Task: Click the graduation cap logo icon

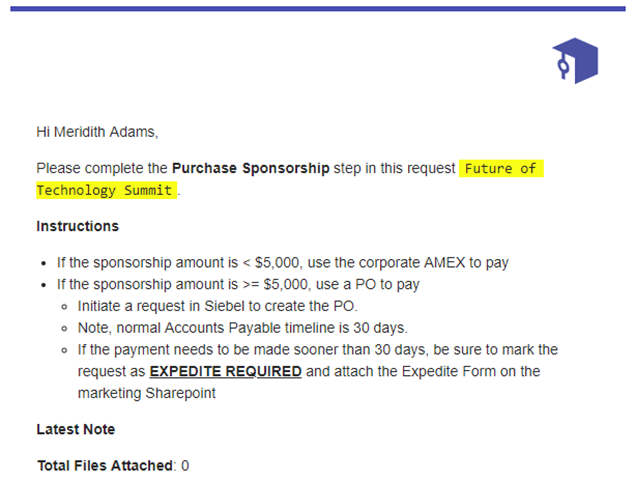Action: tap(575, 61)
